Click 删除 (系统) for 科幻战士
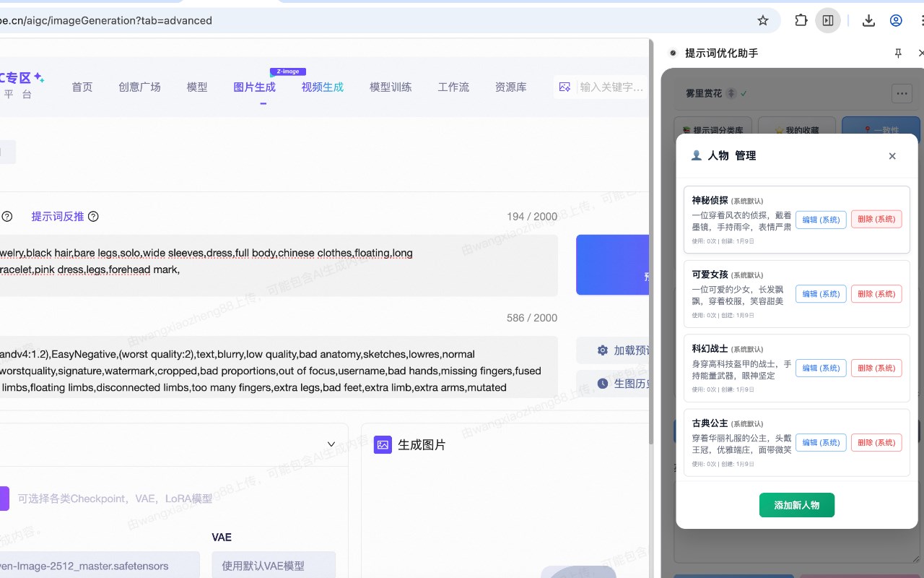This screenshot has height=578, width=924. pyautogui.click(x=876, y=368)
